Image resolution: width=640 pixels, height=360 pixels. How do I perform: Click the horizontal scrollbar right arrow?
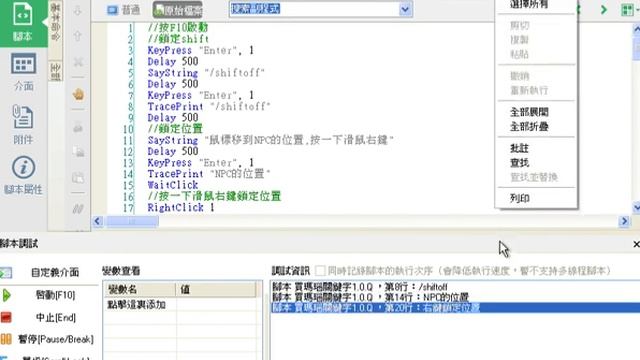point(624,221)
